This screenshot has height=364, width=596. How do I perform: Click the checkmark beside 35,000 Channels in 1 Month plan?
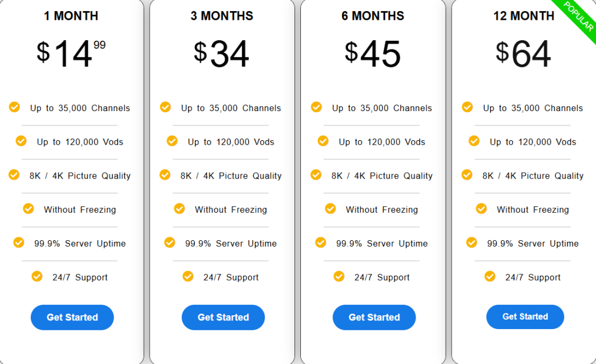pyautogui.click(x=14, y=108)
